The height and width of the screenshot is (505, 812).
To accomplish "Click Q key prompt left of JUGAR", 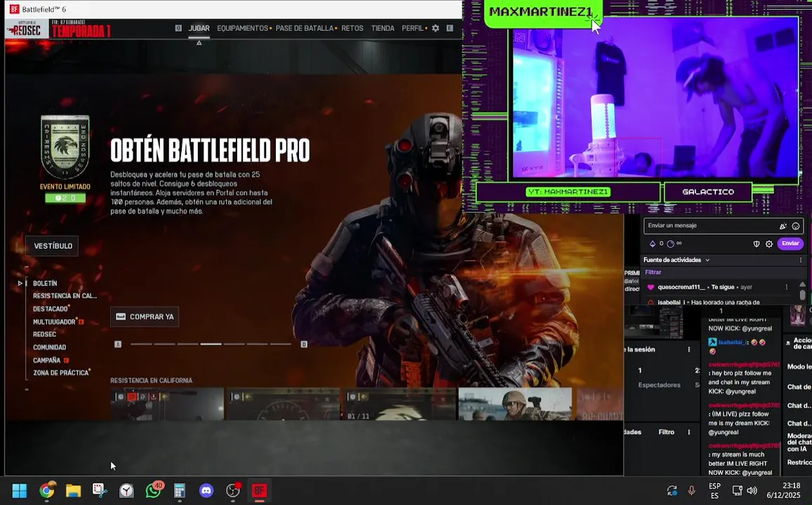I will [x=178, y=28].
